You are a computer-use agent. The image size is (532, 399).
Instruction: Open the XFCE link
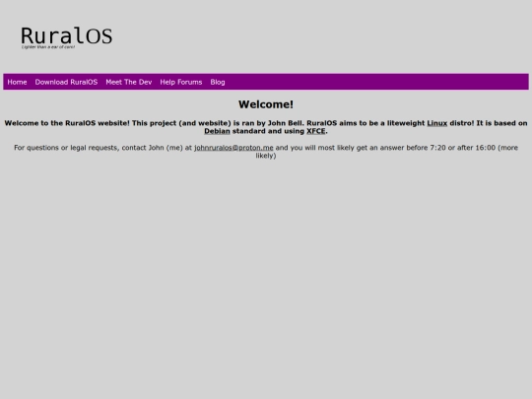(316, 131)
